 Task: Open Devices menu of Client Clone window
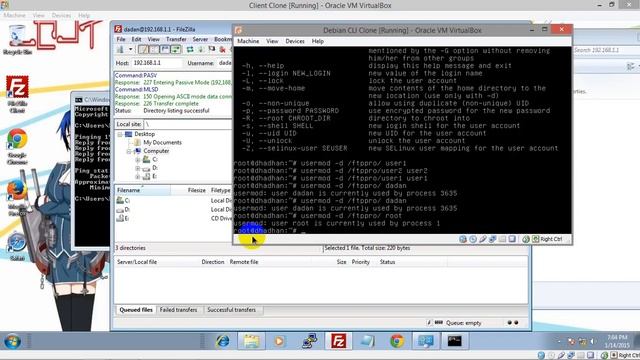coord(61,16)
